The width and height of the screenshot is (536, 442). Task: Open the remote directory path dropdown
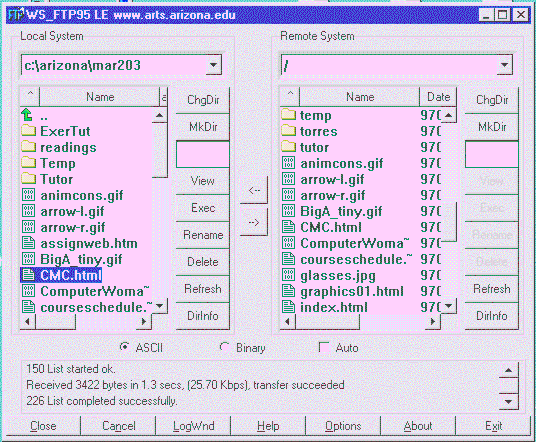pos(504,65)
